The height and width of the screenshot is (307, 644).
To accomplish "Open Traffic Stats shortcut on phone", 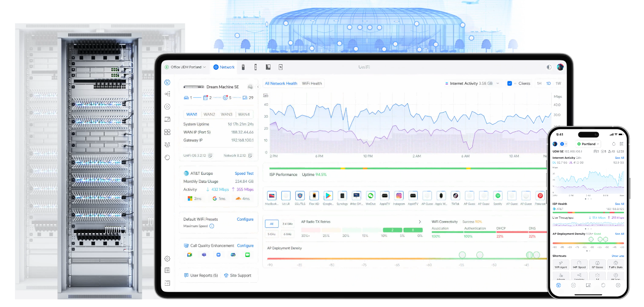I will 616,264.
